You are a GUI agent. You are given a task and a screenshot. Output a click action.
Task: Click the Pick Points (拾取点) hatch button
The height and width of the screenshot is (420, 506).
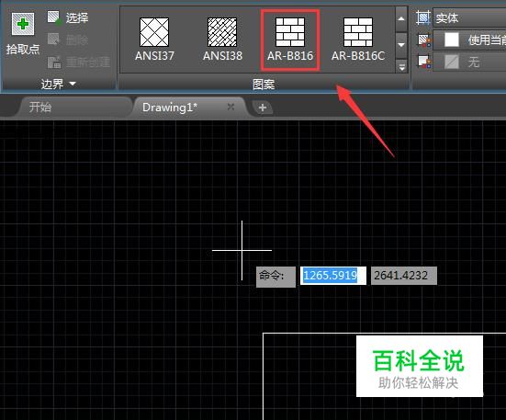click(23, 33)
